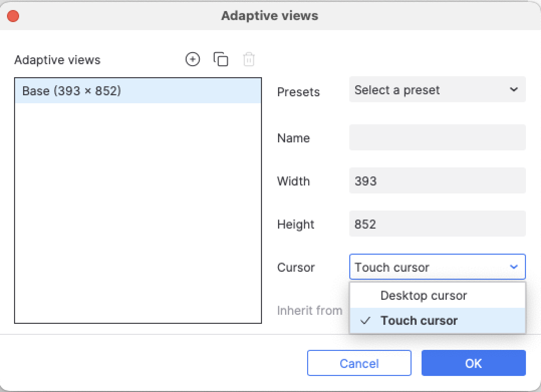Add a new adaptive view
Screen dimensions: 541x392
point(193,60)
